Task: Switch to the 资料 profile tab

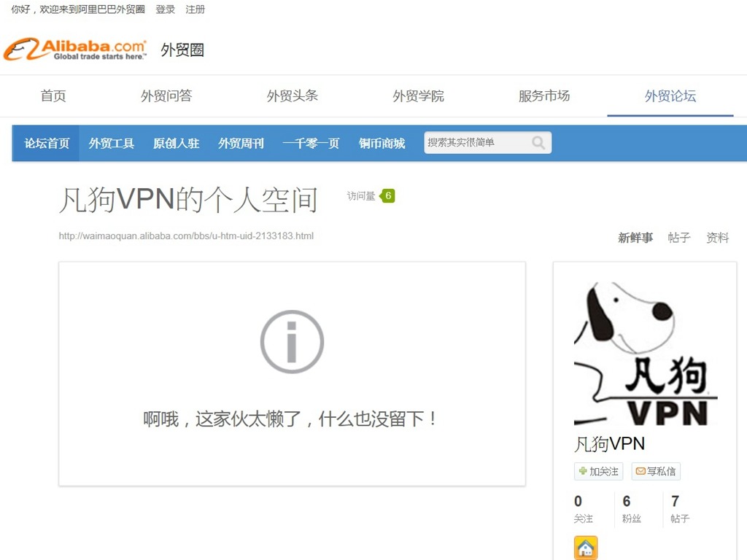Action: coord(718,238)
